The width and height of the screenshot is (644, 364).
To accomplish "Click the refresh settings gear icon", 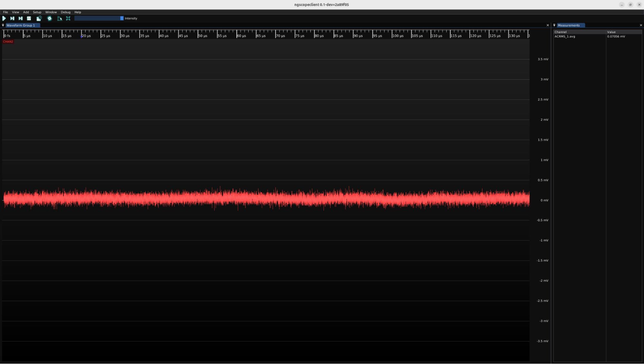I will coord(50,18).
